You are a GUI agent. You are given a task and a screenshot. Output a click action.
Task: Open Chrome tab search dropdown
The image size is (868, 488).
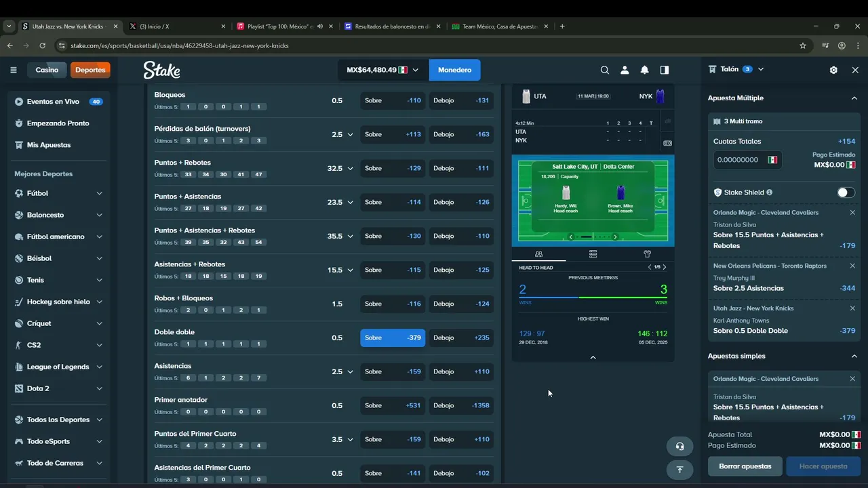click(9, 26)
